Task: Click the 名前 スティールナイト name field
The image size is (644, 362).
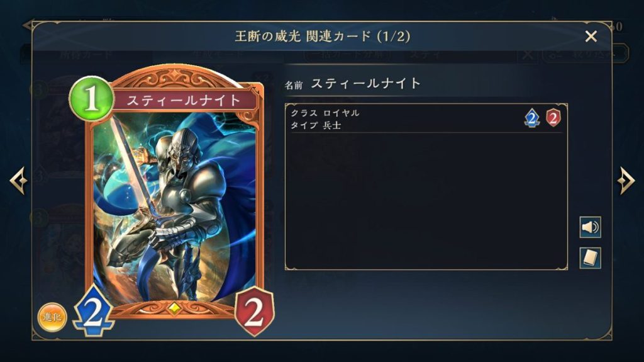Action: click(x=353, y=84)
